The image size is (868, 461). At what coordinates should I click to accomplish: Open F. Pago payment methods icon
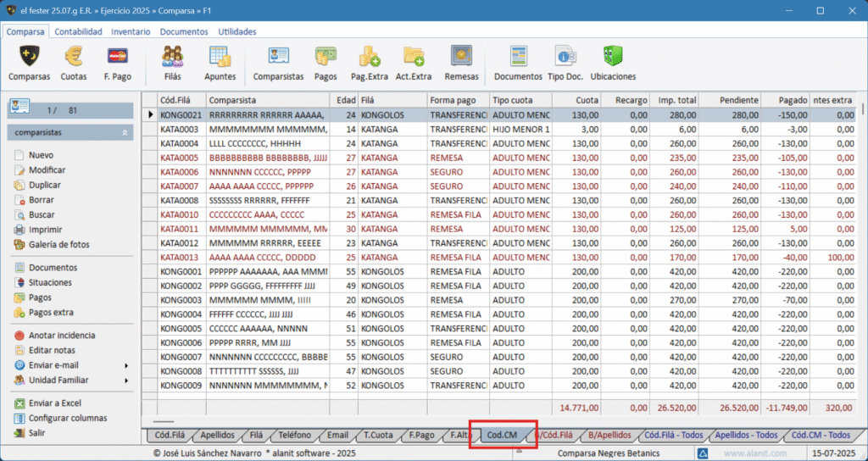(x=118, y=62)
